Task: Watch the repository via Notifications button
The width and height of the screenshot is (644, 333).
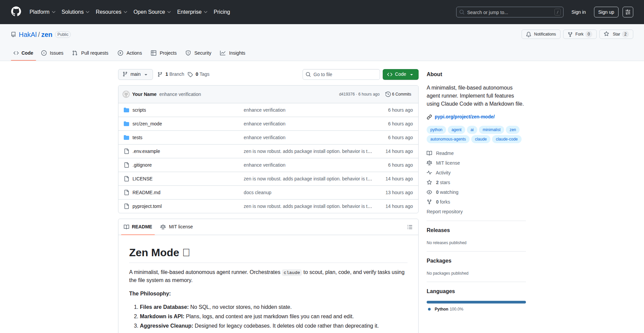Action: 541,34
